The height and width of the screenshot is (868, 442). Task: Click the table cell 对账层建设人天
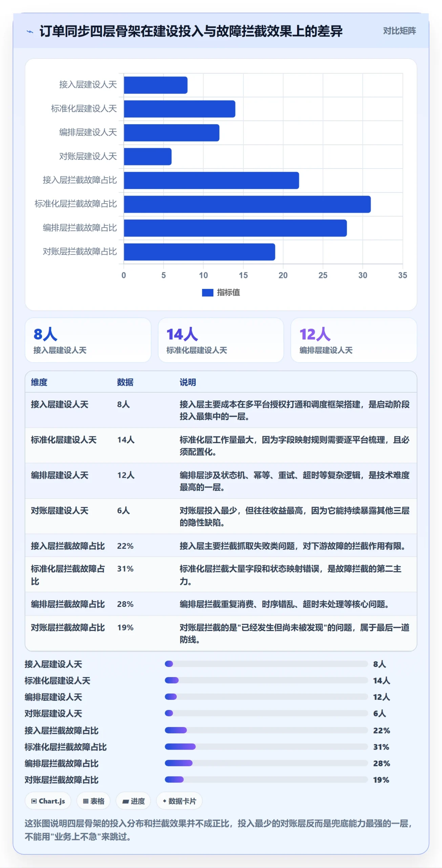pos(60,510)
